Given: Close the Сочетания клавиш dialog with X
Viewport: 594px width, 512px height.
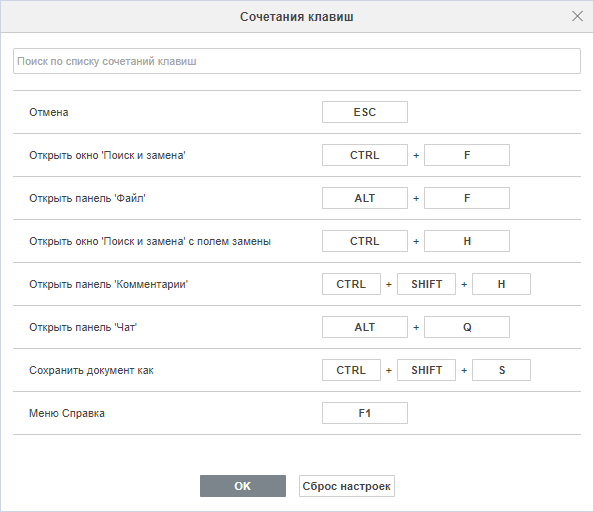Looking at the screenshot, I should pyautogui.click(x=577, y=16).
